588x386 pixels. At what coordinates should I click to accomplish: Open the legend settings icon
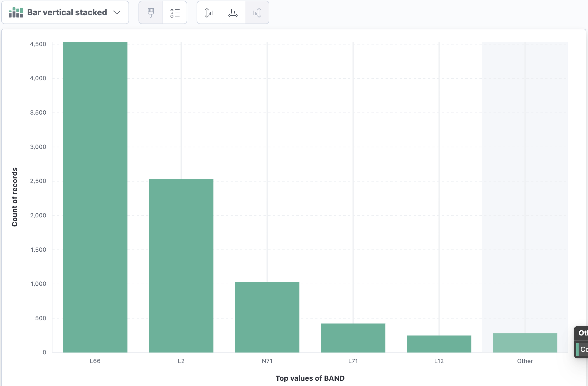click(175, 12)
